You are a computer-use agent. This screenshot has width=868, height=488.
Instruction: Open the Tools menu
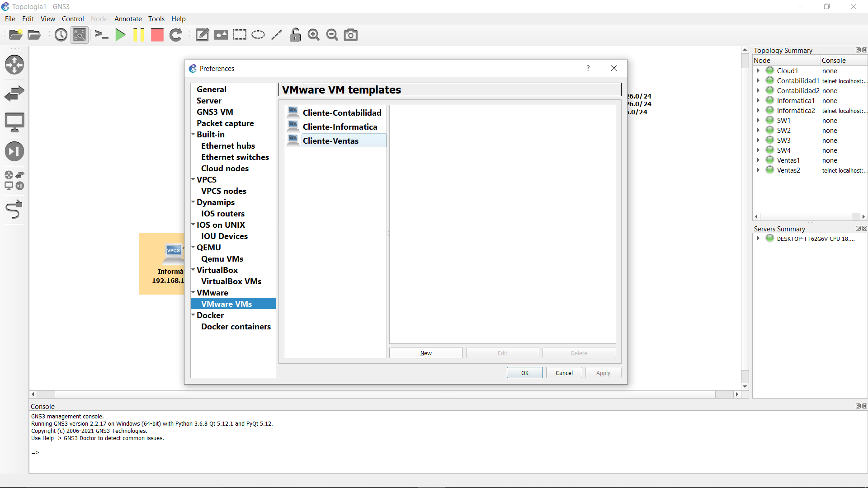click(156, 19)
